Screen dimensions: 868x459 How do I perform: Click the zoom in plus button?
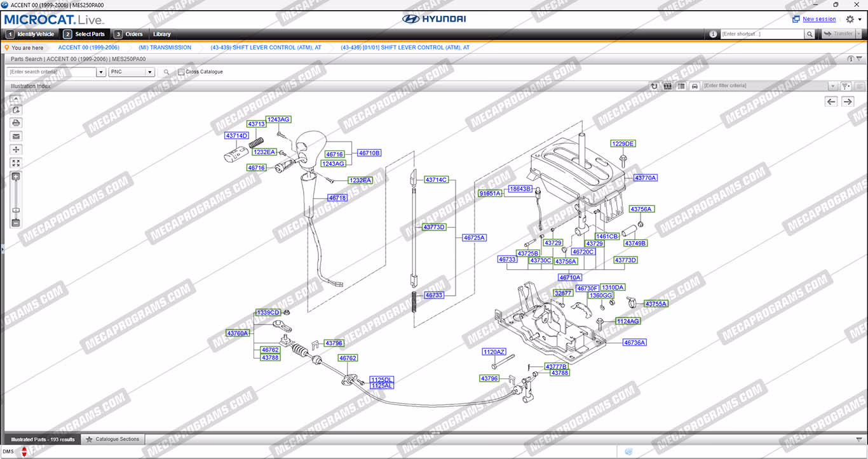pyautogui.click(x=16, y=176)
